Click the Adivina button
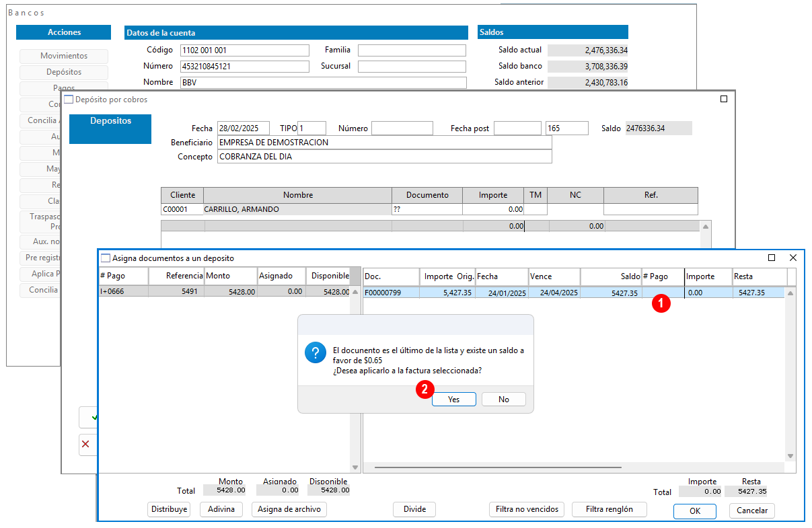The width and height of the screenshot is (812, 528). [x=221, y=509]
